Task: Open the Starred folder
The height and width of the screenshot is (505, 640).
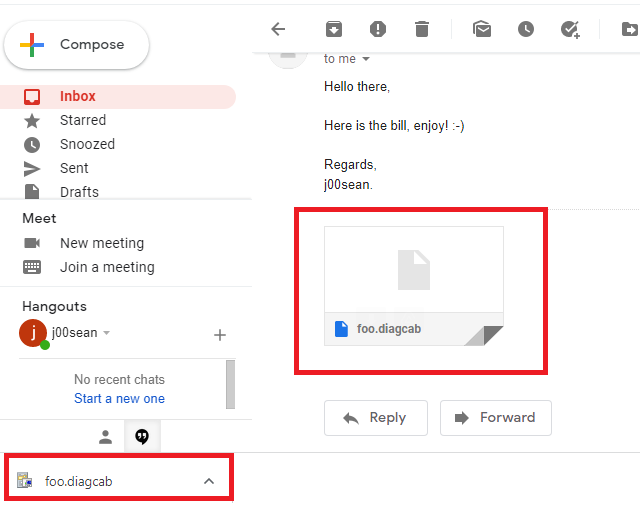Action: point(82,120)
